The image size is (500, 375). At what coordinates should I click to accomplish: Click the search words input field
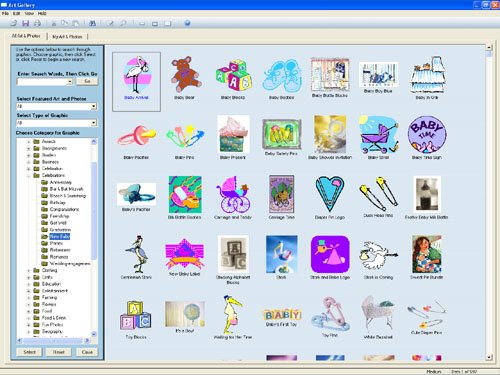coord(42,81)
